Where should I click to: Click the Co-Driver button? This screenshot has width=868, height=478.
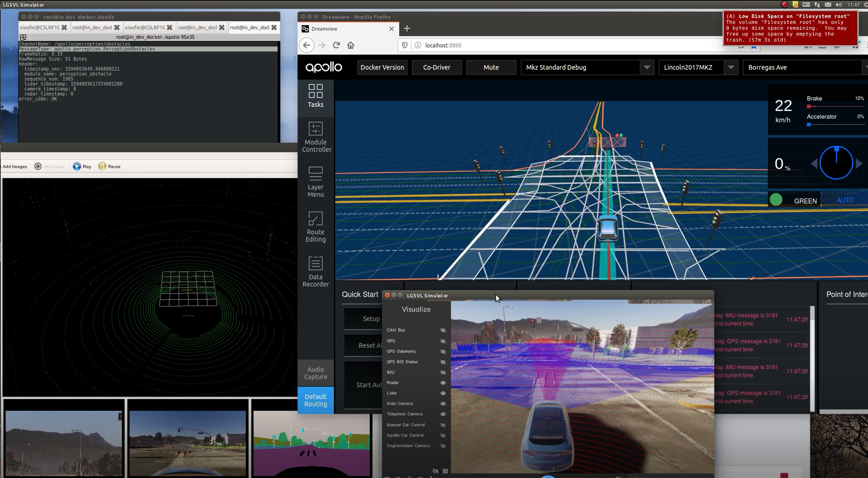point(437,67)
